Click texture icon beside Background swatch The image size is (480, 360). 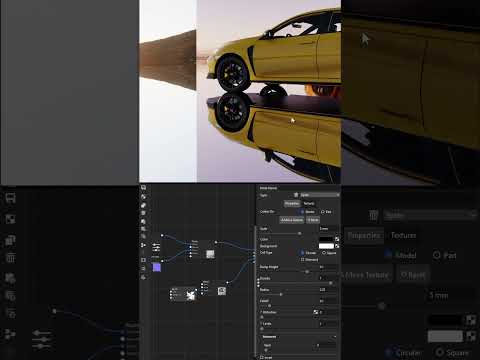(x=337, y=246)
